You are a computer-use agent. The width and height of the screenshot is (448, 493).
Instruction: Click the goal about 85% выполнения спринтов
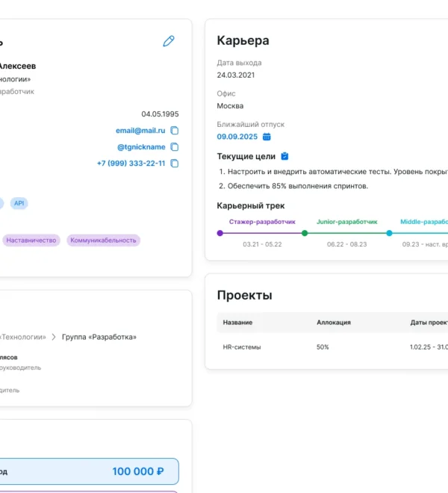click(x=298, y=186)
